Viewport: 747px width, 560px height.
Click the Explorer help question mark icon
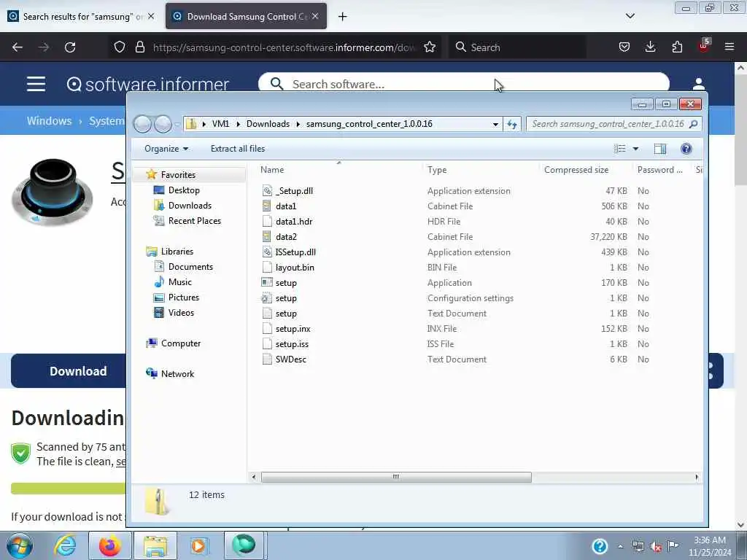point(686,149)
